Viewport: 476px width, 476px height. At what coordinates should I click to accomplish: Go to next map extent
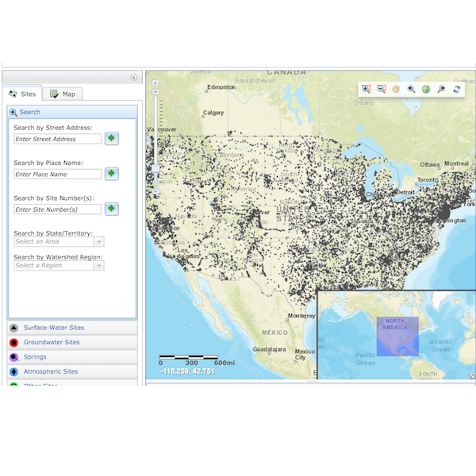(x=441, y=90)
